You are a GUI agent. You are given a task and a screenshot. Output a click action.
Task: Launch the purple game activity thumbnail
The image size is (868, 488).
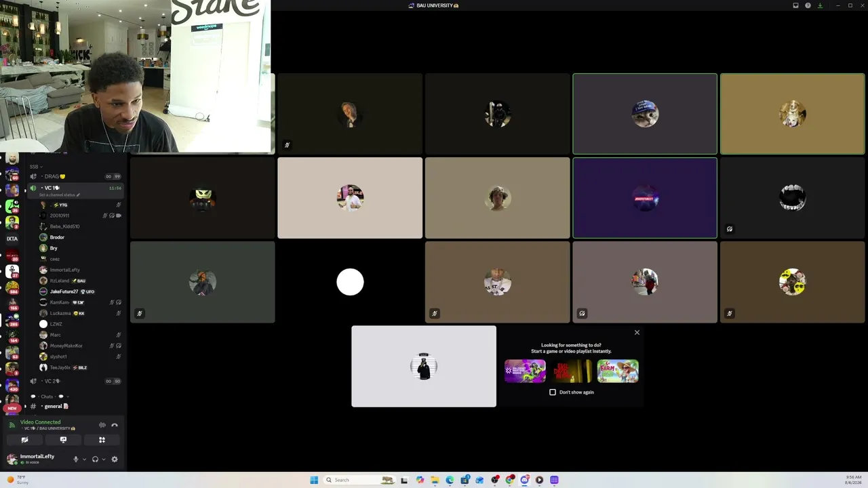[525, 371]
